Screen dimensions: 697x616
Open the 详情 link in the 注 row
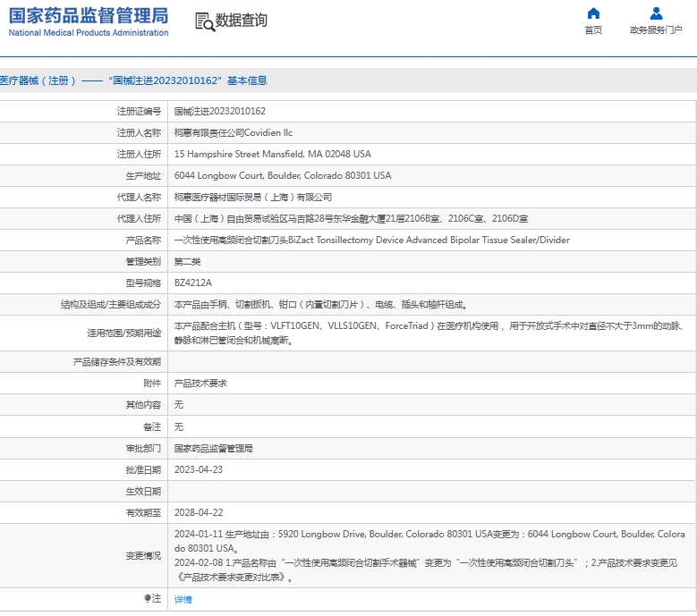(x=183, y=600)
